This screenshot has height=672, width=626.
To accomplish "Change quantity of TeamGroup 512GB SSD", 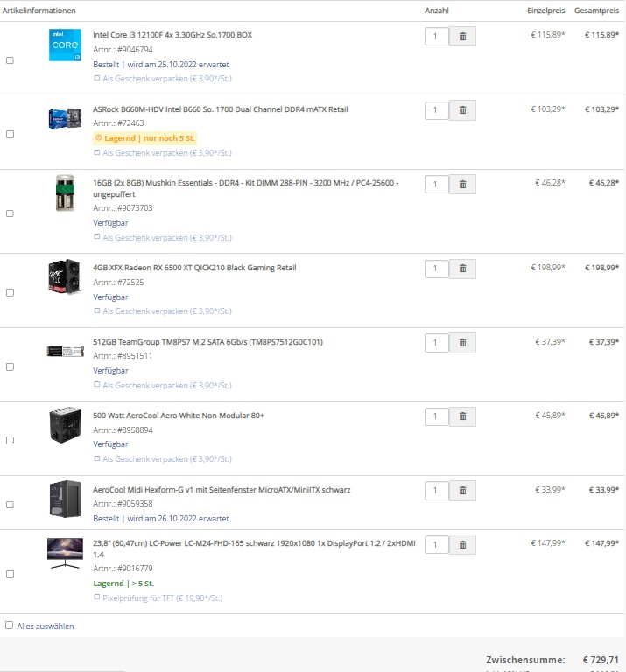I will pos(437,343).
